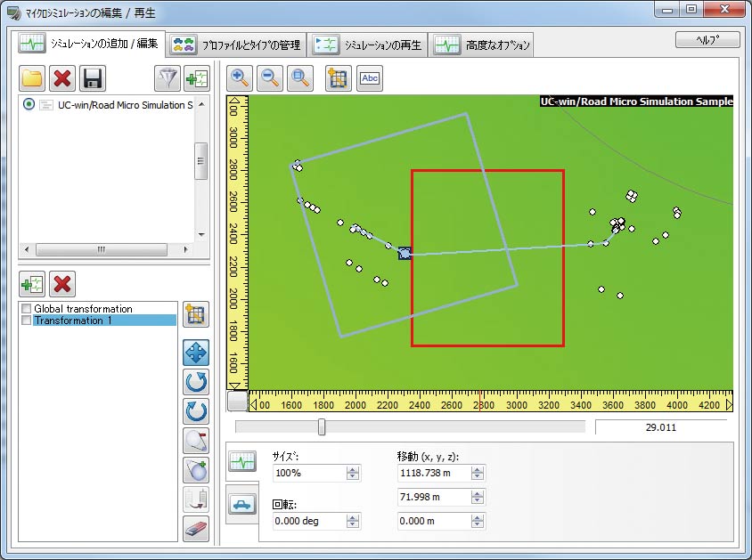
Task: Click the red X delete simulation icon
Action: coord(62,78)
